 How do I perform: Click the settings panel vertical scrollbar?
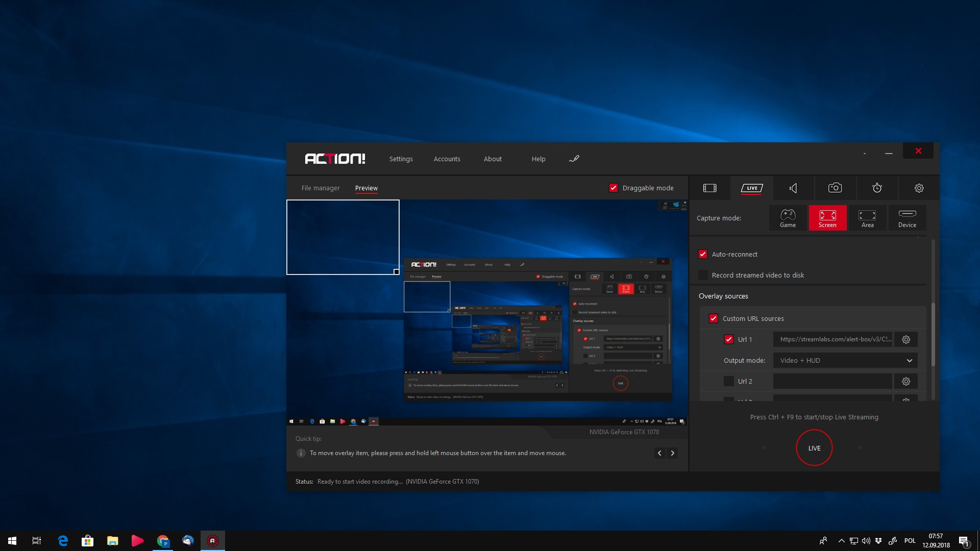(933, 334)
